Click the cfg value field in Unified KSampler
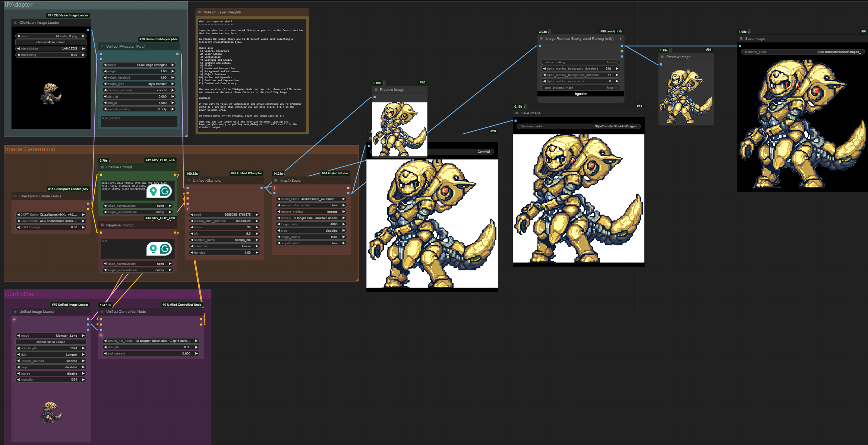This screenshot has height=445, width=868. pos(224,234)
